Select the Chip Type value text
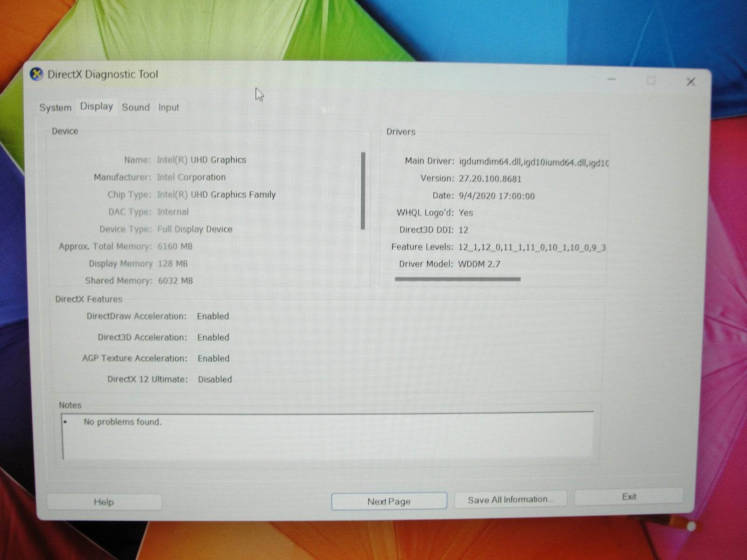 coord(216,195)
